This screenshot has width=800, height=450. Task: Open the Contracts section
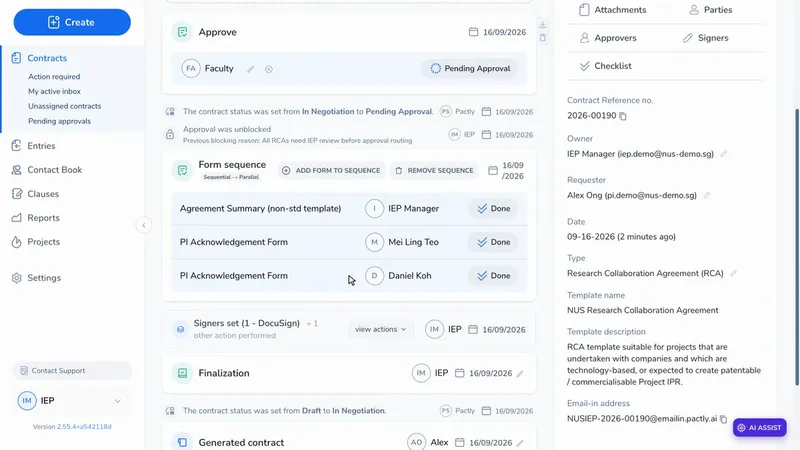(x=47, y=58)
